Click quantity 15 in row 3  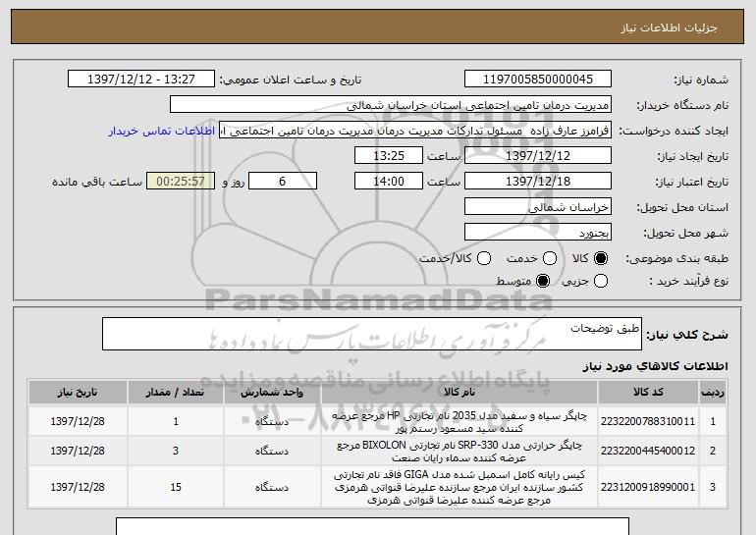[x=176, y=487]
